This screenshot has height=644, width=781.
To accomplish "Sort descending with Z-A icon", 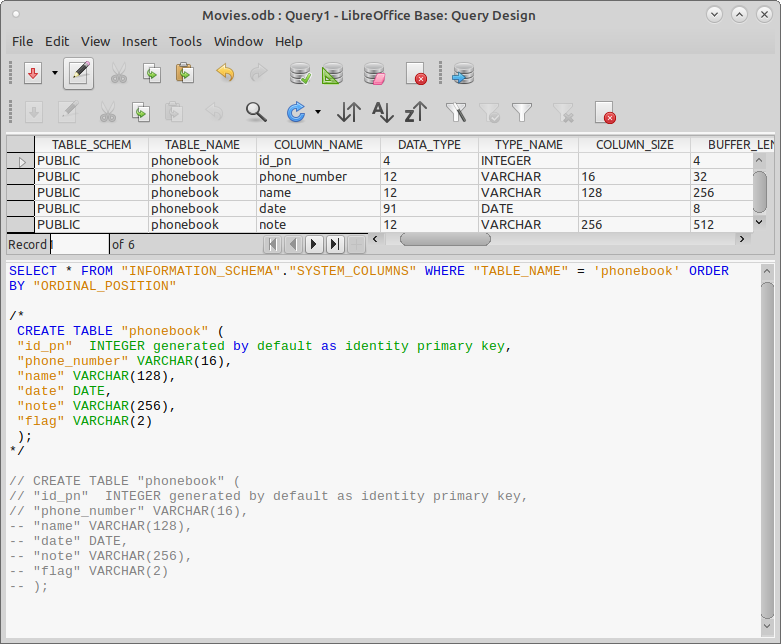I will (x=416, y=112).
